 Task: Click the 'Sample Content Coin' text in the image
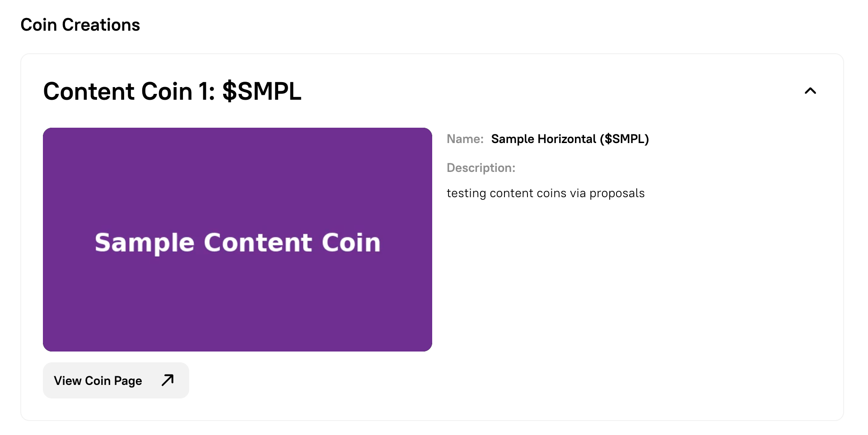[x=237, y=243]
